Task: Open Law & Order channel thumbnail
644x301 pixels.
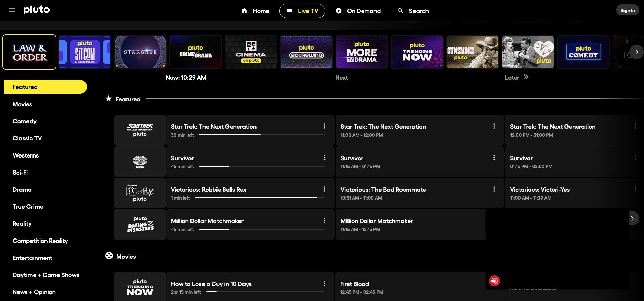Action: click(29, 52)
